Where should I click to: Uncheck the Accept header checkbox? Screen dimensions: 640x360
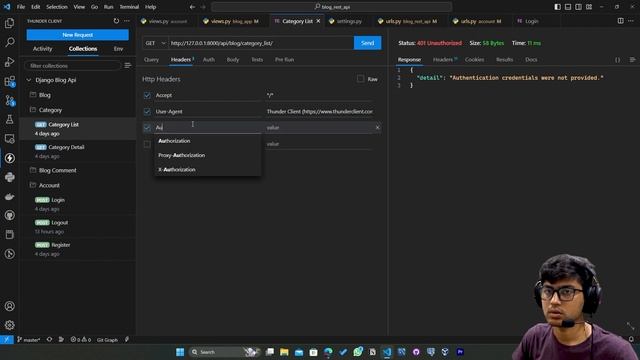(147, 95)
